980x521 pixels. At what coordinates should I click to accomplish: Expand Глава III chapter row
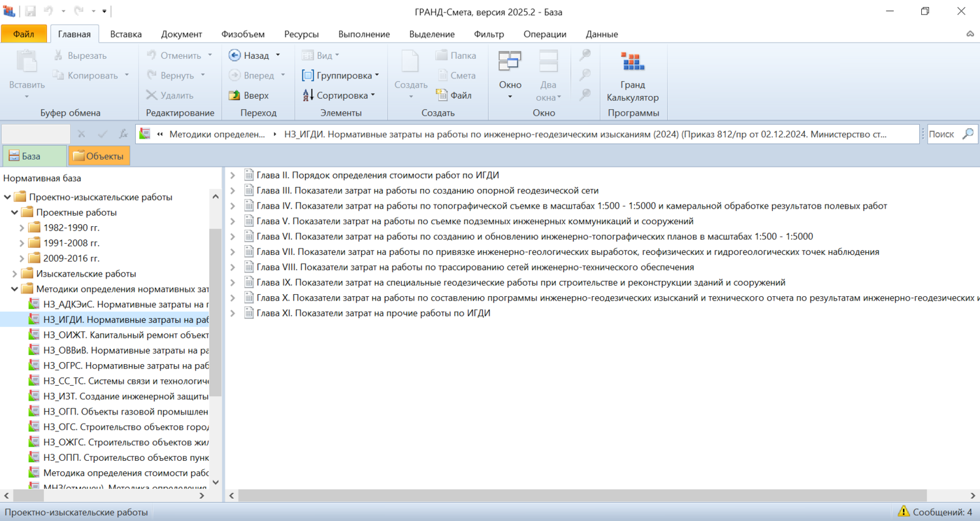tap(232, 190)
